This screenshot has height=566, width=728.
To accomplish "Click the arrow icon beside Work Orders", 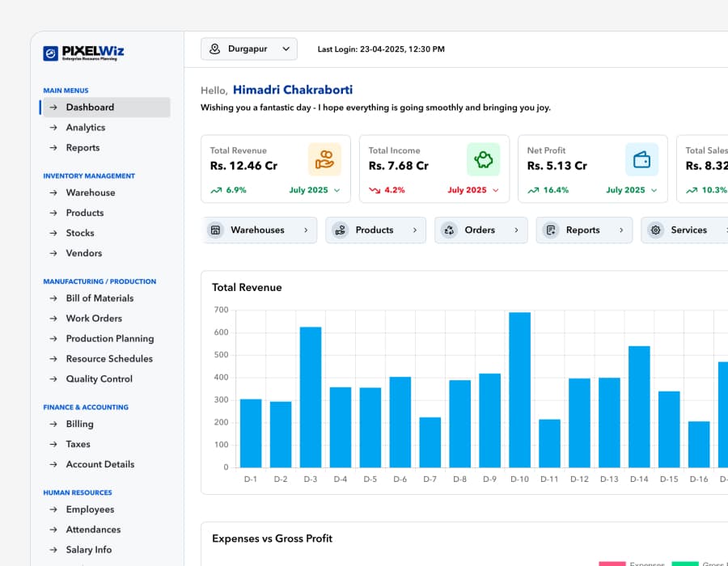I will [x=53, y=319].
